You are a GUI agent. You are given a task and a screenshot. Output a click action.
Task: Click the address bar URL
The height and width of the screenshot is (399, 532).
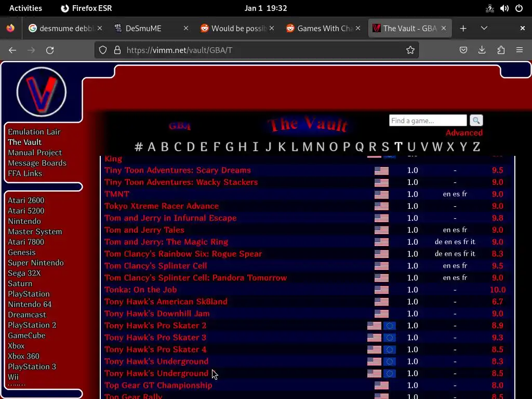click(x=179, y=50)
